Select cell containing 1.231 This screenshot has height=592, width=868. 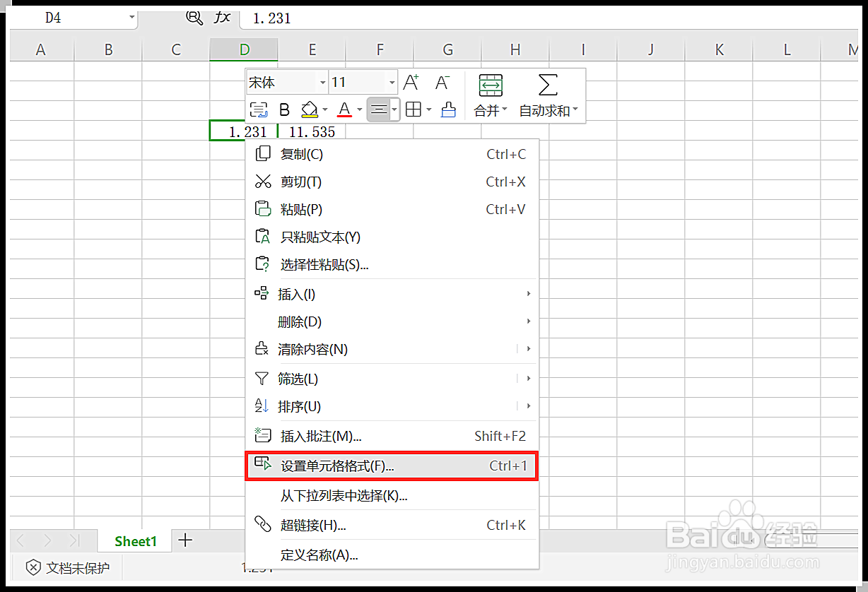[x=244, y=131]
